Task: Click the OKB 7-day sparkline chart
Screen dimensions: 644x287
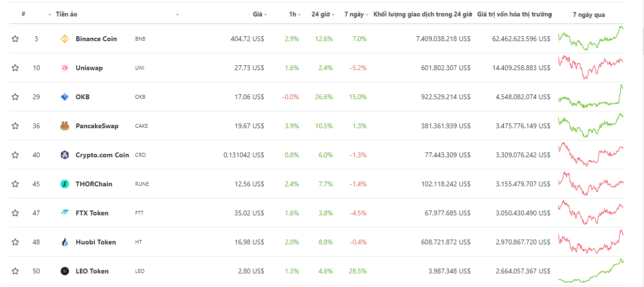Action: [591, 96]
